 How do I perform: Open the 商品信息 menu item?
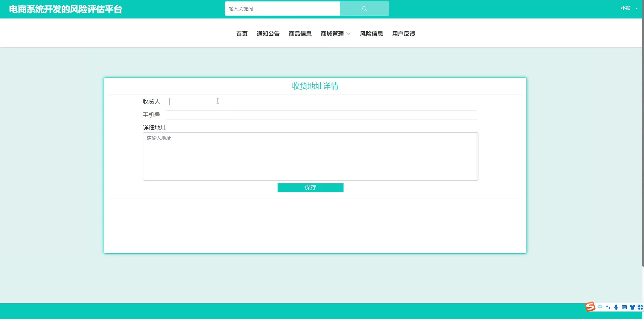300,34
